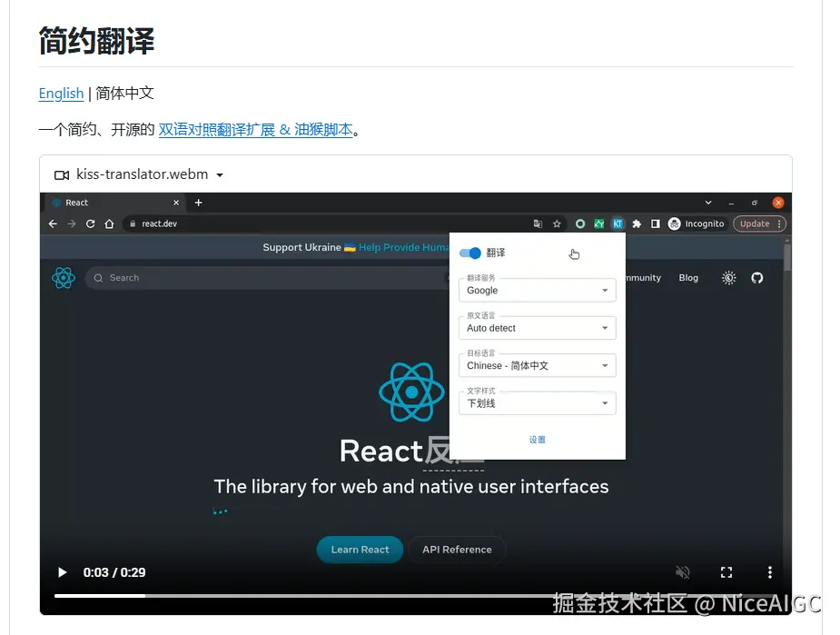Restore the recorded browser window
The image size is (840, 635).
tap(755, 203)
